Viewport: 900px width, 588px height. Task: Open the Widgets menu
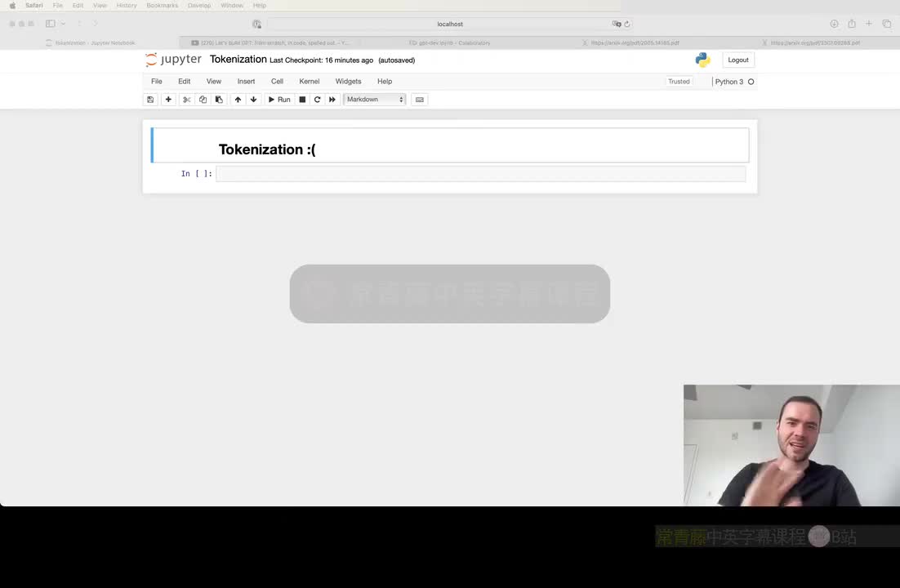point(349,82)
